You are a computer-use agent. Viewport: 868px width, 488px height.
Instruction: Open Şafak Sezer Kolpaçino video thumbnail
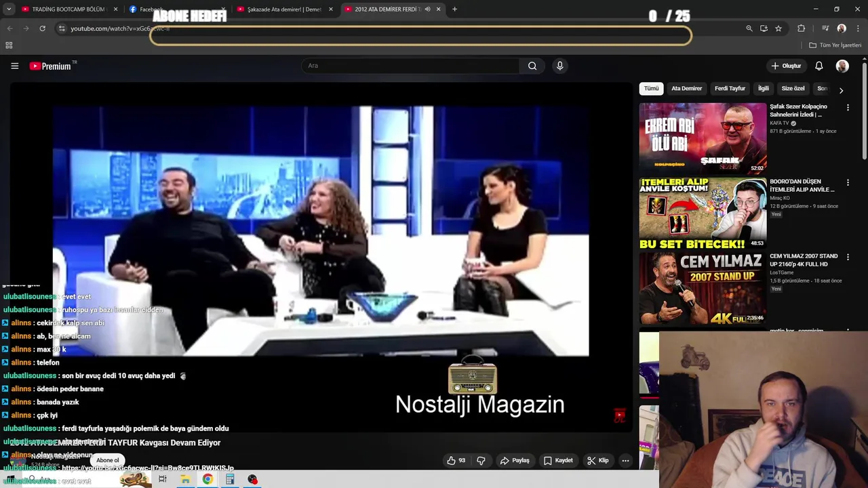[x=703, y=138]
